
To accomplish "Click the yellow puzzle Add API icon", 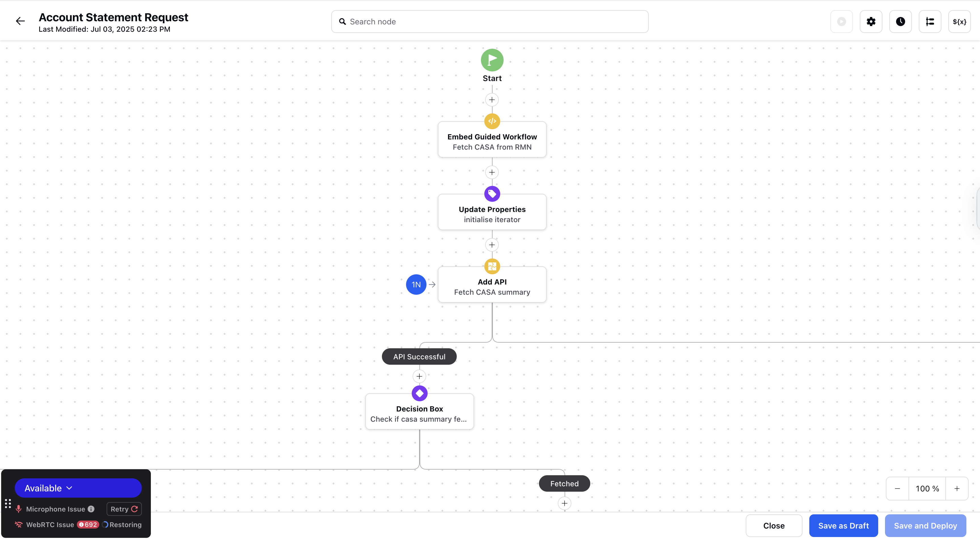I will (x=492, y=266).
